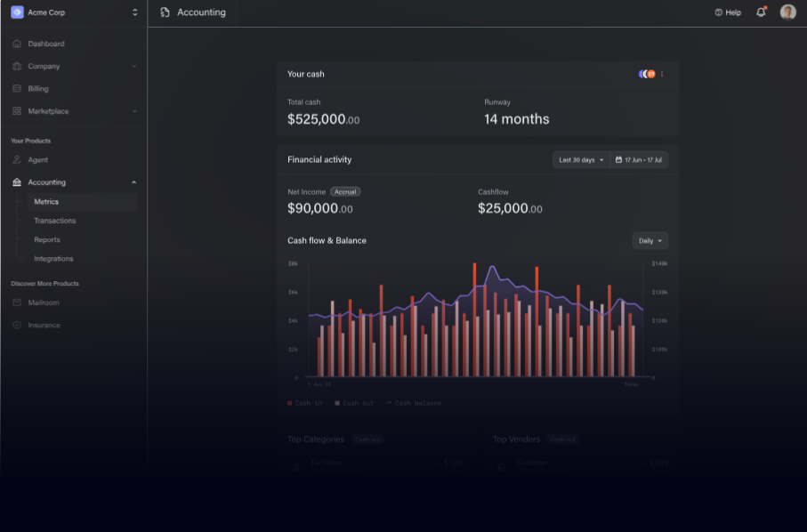Click the Mailroom envelope icon
Image resolution: width=807 pixels, height=532 pixels.
(x=17, y=302)
